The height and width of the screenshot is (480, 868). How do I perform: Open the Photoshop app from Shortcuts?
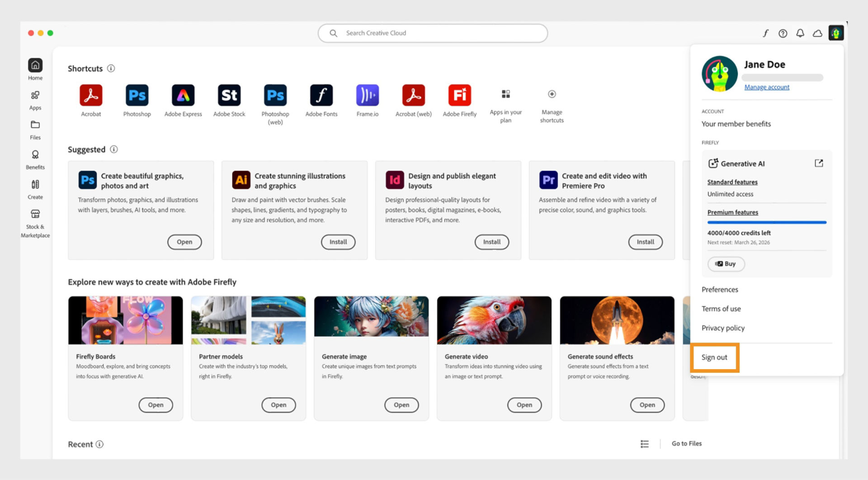point(137,95)
